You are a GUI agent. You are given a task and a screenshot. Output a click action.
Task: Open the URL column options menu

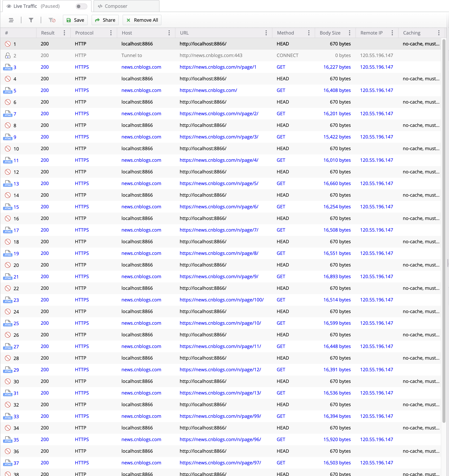266,33
